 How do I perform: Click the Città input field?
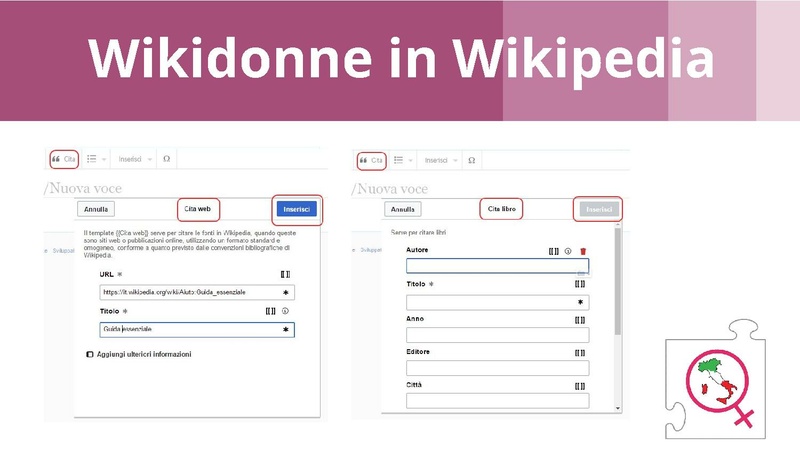point(497,401)
